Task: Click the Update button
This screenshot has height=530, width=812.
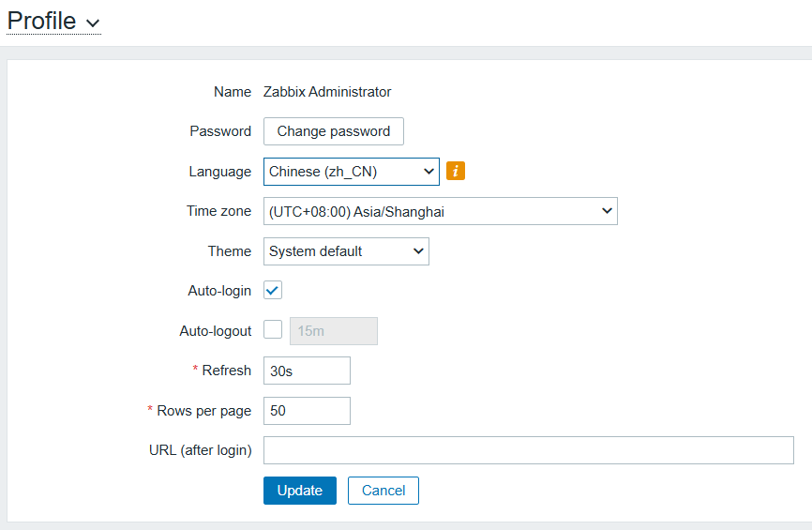Action: tap(300, 491)
